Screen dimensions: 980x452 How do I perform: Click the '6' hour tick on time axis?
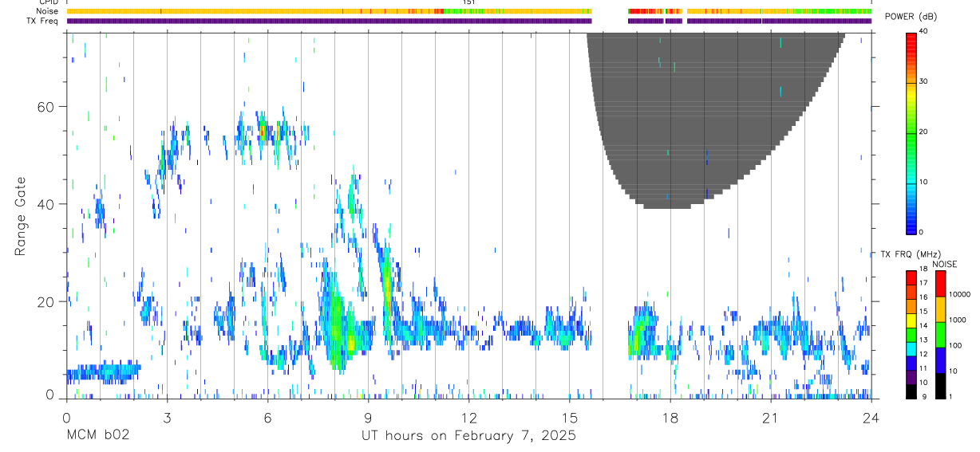[267, 417]
